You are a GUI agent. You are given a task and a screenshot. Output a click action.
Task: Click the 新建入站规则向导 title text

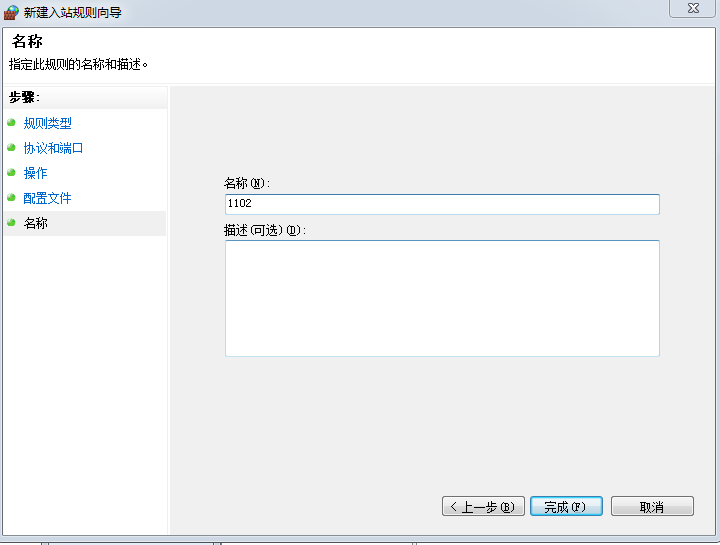73,12
